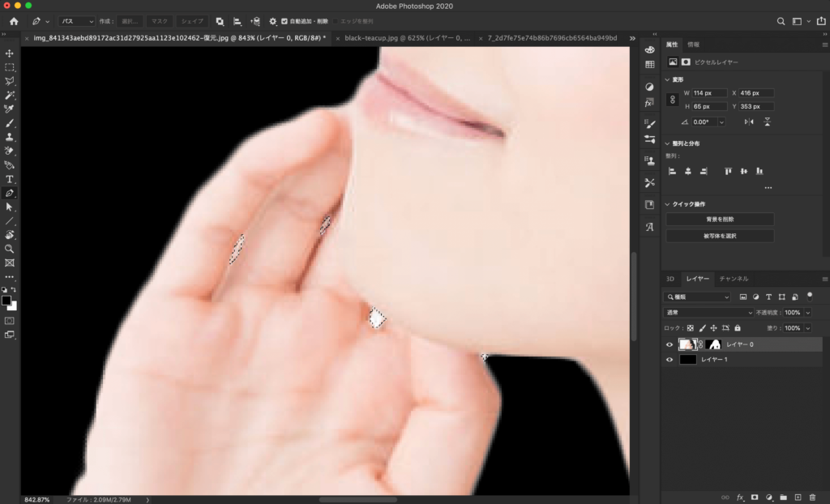Open the 通常 blend mode dropdown
This screenshot has width=830, height=504.
tap(708, 312)
